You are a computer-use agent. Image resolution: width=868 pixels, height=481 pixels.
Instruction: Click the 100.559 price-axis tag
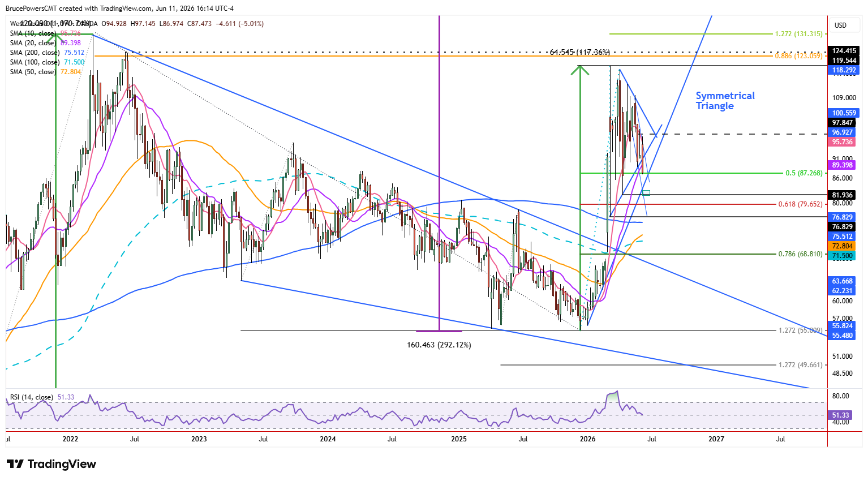[844, 113]
